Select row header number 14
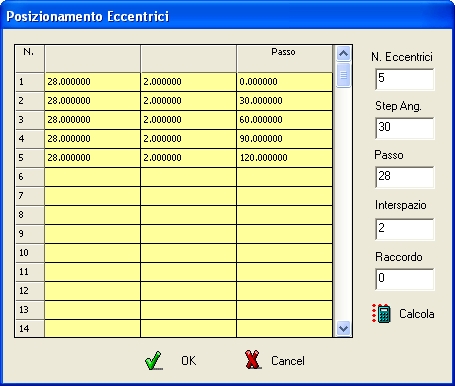 pos(30,329)
